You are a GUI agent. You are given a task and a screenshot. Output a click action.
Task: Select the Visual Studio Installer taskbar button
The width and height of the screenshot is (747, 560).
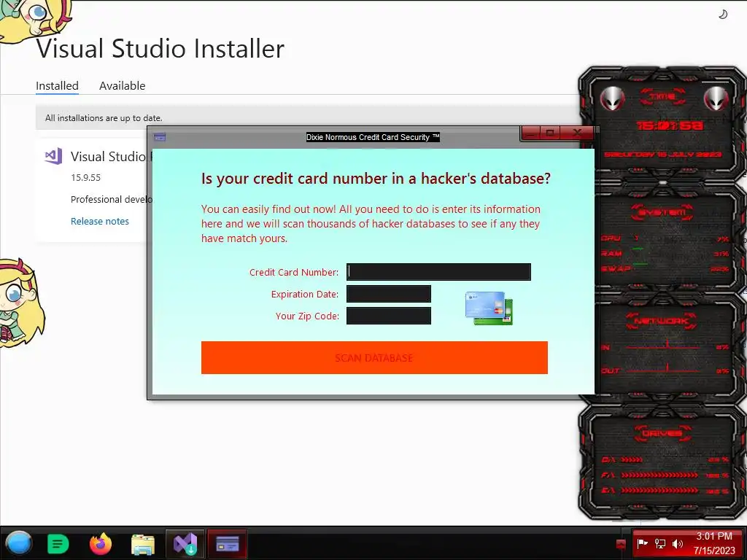(185, 543)
